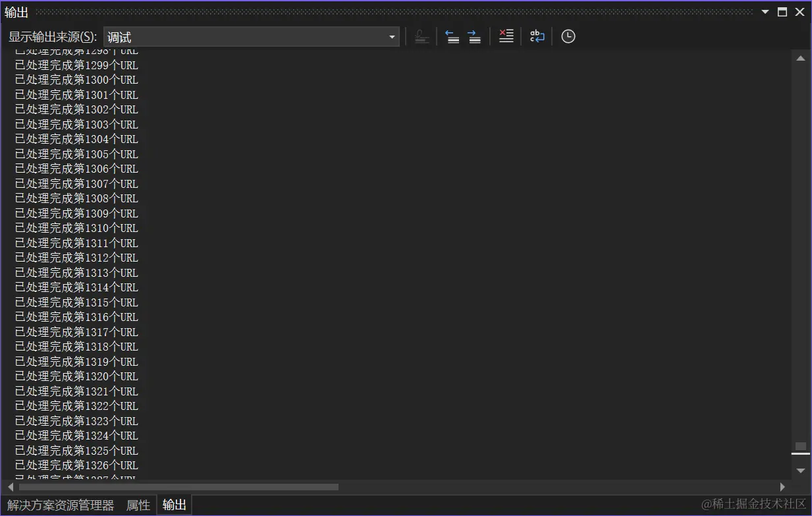This screenshot has height=516, width=812.
Task: Click the line 已处理完成第1319个URL
Action: pos(76,362)
